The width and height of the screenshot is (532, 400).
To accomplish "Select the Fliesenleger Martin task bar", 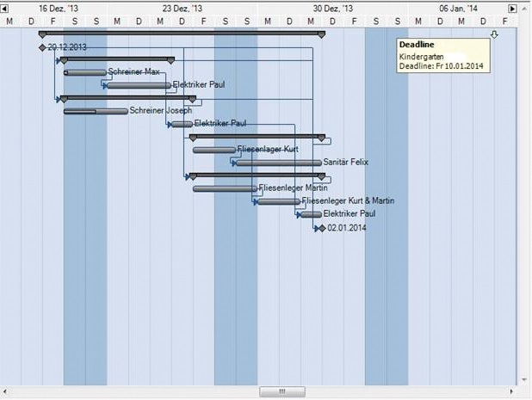I will [224, 188].
